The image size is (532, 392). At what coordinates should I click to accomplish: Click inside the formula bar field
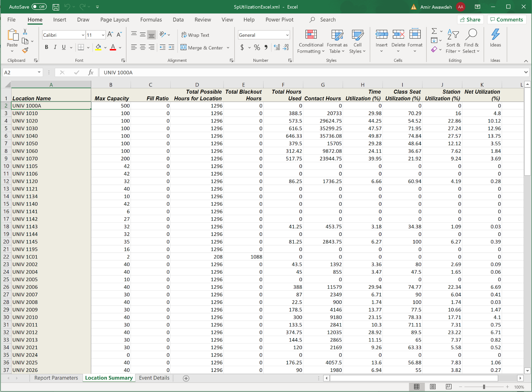click(293, 72)
